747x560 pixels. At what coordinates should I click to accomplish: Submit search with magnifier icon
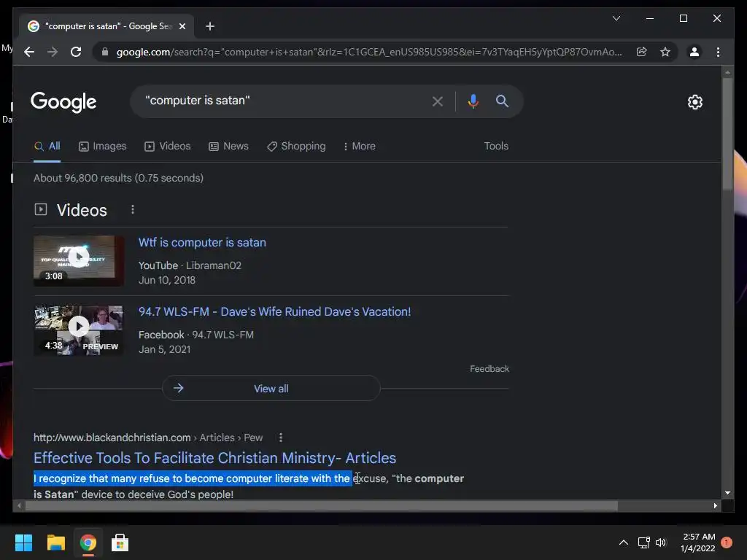point(502,101)
